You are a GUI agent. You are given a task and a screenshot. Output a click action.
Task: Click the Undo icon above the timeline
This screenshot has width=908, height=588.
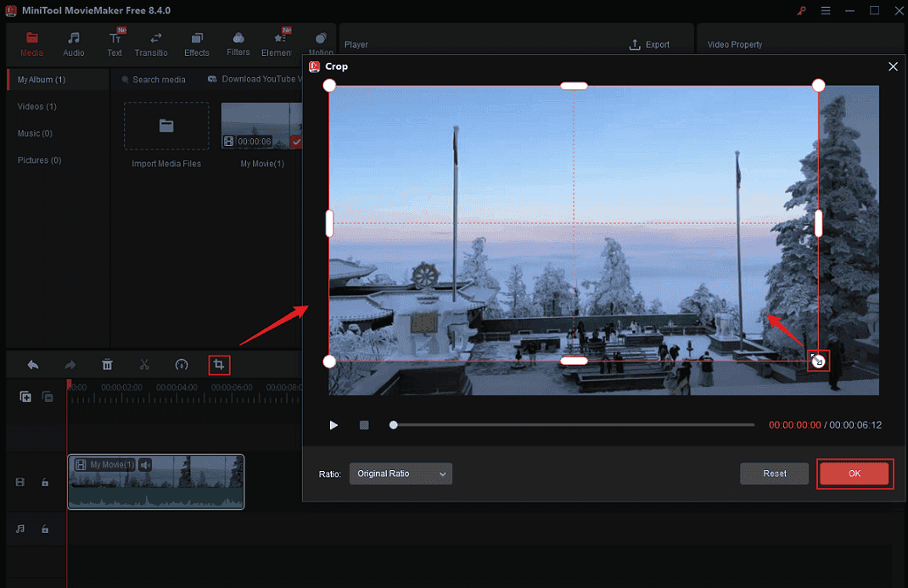[x=32, y=364]
